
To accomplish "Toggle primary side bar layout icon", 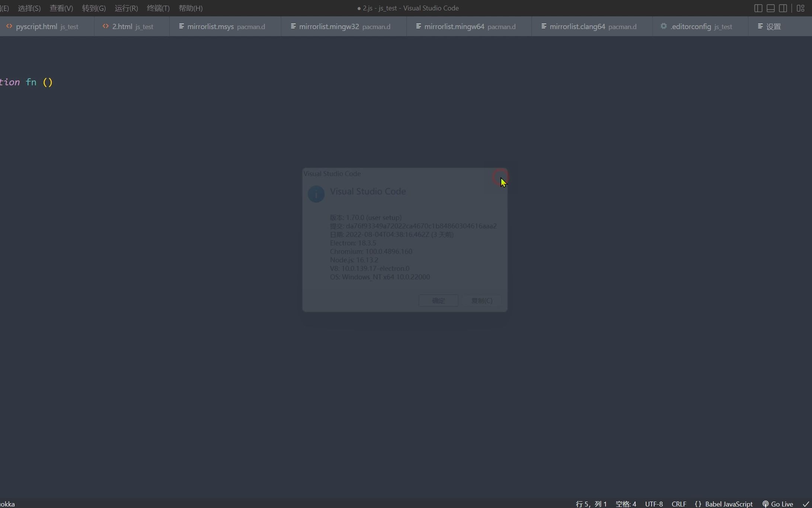I will pyautogui.click(x=758, y=8).
